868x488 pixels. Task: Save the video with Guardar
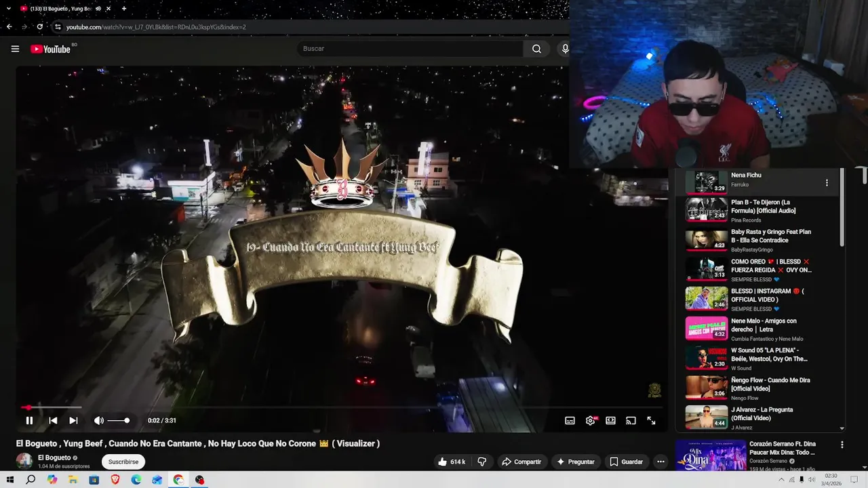pos(626,462)
